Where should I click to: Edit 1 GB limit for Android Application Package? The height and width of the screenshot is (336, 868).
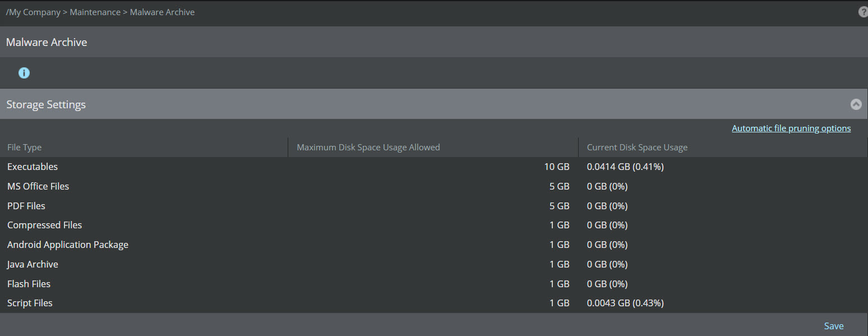pos(560,245)
